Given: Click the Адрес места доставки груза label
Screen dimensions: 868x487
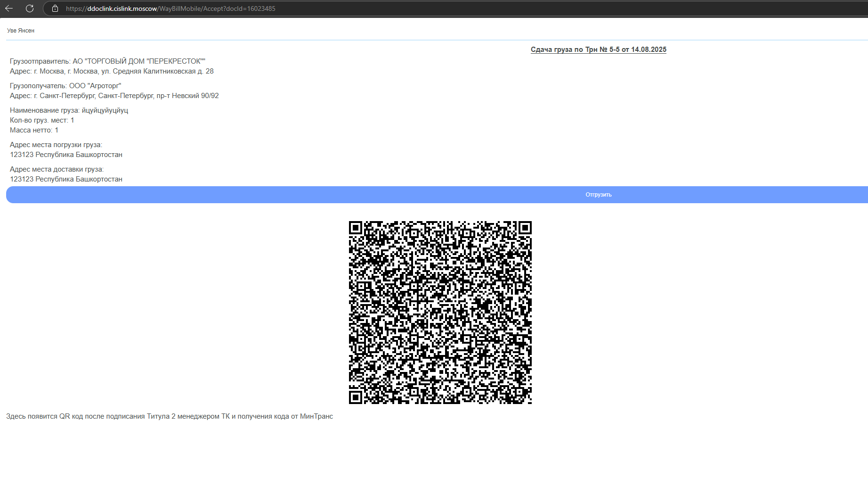Looking at the screenshot, I should 57,169.
